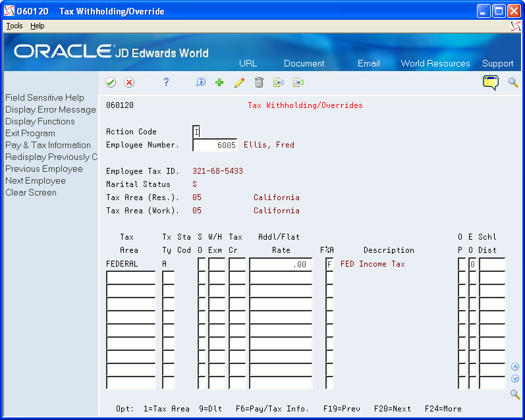Click the FEDERAL row Schl Dist field
The width and height of the screenshot is (525, 420).
(x=492, y=264)
